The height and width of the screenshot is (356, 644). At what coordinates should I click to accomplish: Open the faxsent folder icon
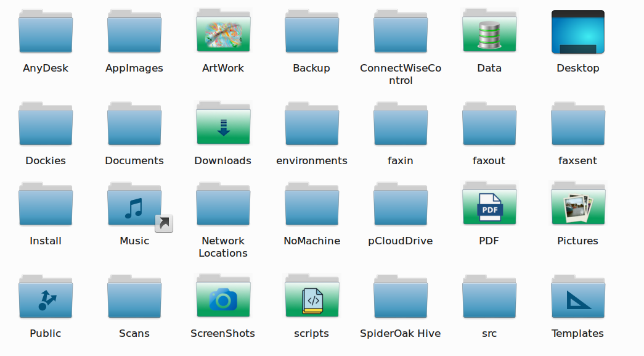[578, 124]
